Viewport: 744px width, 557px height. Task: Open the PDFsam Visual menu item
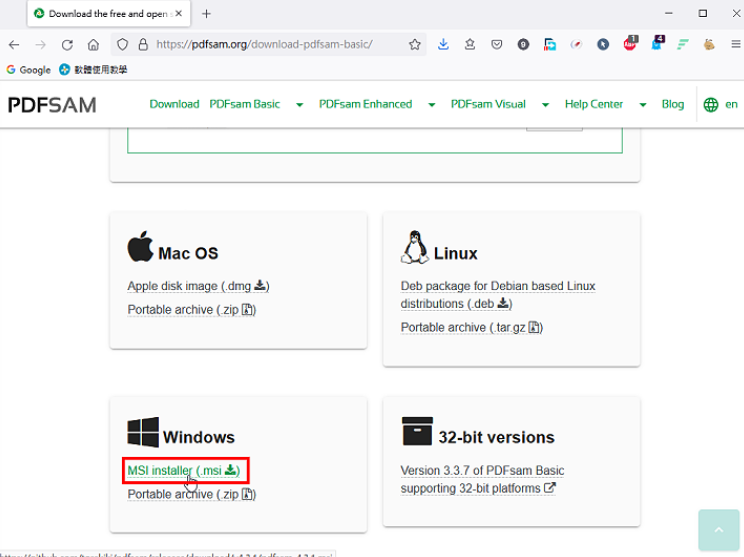488,104
